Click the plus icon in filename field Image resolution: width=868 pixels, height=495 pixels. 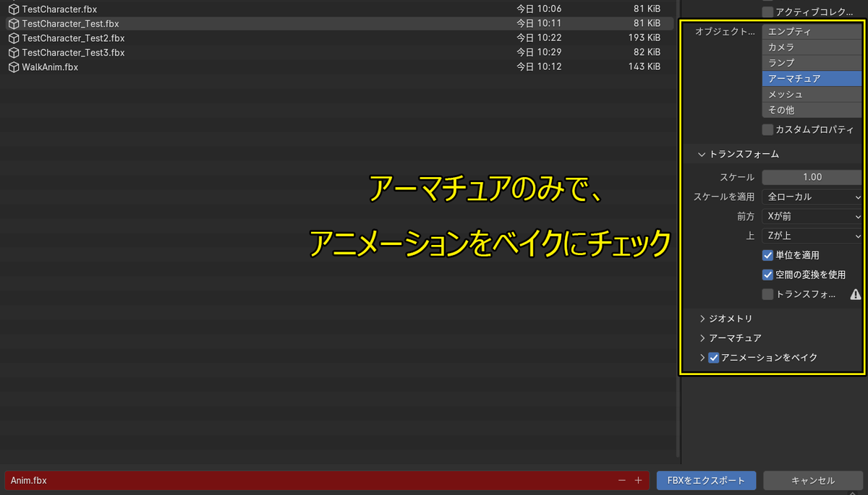tap(638, 481)
